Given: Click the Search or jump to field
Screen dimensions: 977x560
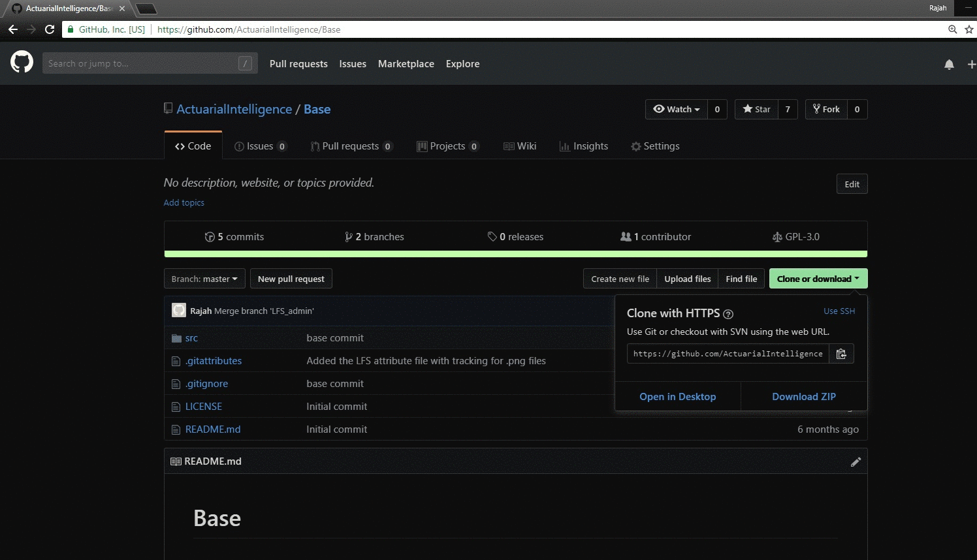Looking at the screenshot, I should (150, 63).
